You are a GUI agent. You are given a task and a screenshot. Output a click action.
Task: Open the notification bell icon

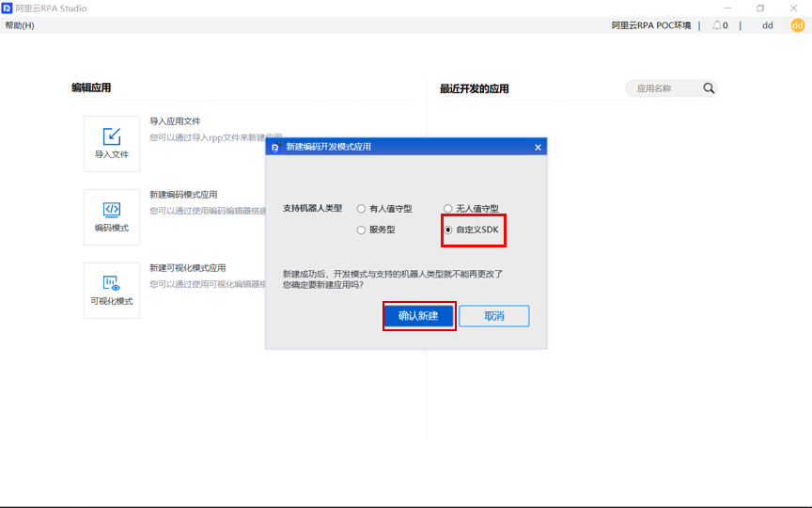coord(717,24)
